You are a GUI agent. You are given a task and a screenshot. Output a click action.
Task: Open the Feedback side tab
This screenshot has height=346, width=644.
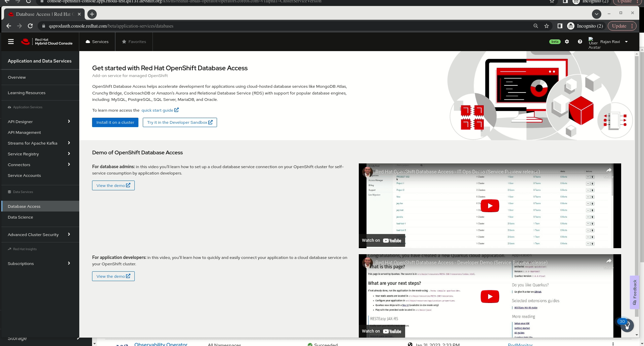click(634, 292)
